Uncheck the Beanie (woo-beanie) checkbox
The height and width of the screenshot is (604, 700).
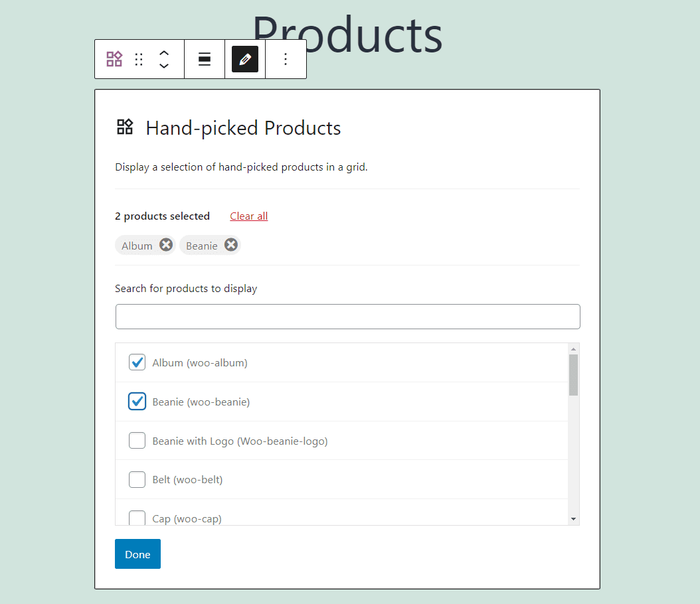point(137,402)
